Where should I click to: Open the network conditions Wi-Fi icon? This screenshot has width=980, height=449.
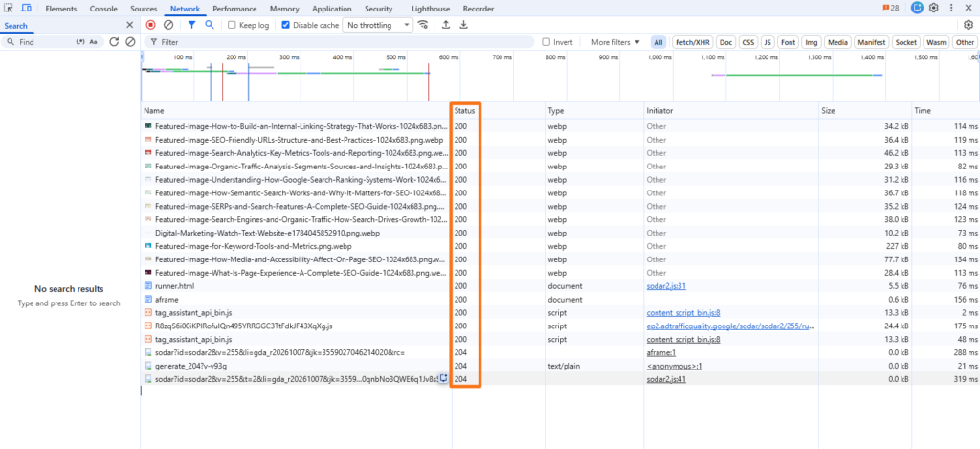424,25
